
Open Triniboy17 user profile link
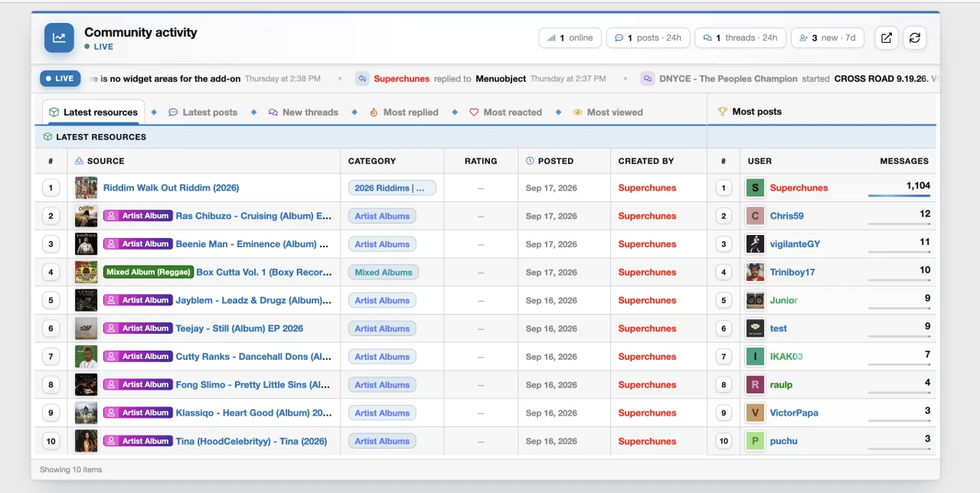(x=792, y=272)
